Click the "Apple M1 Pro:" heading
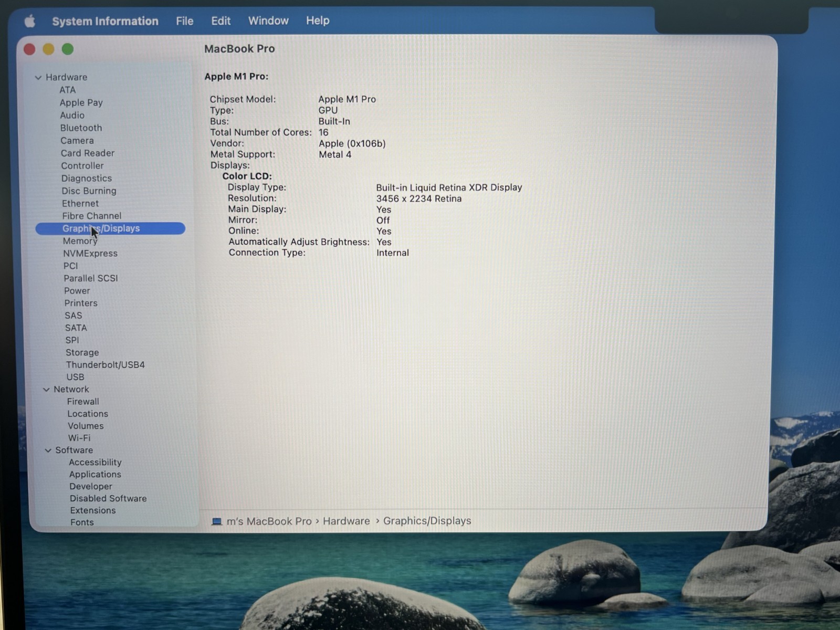 236,76
